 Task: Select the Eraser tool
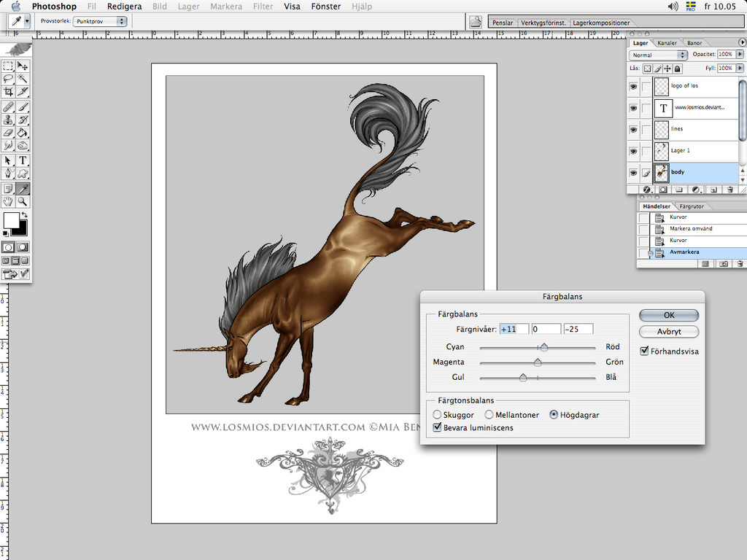click(x=8, y=133)
